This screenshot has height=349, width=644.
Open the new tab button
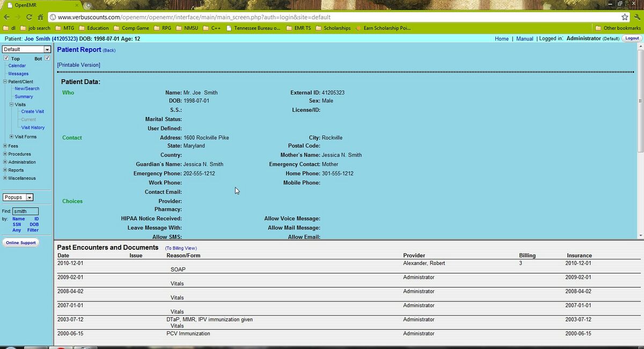coord(88,5)
